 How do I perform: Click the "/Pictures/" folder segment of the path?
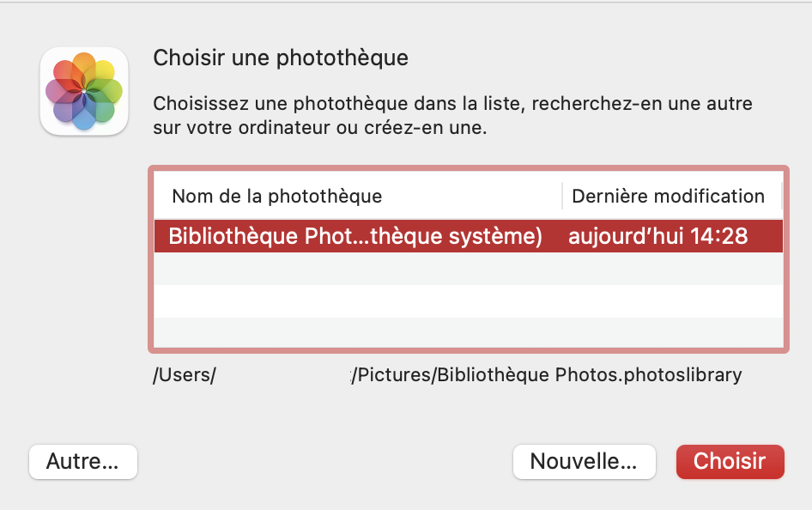pos(393,375)
